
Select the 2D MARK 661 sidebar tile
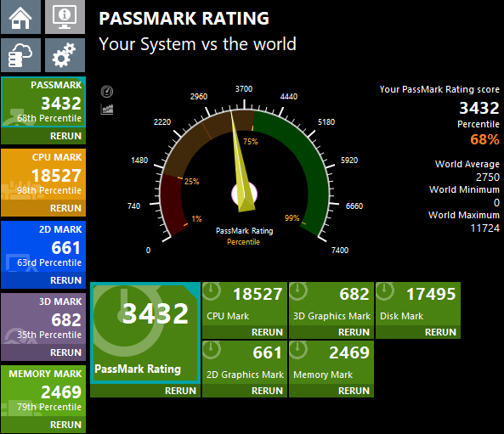coord(43,246)
